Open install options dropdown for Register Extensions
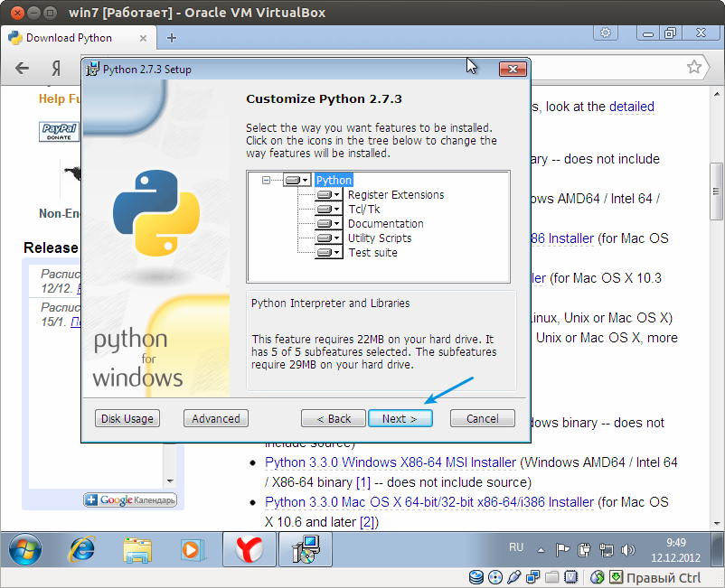 coord(329,194)
